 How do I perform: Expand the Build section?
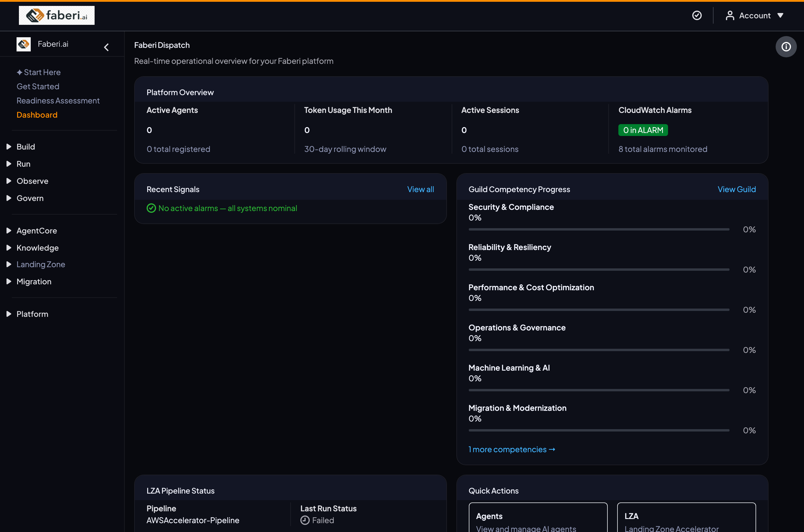coord(9,147)
